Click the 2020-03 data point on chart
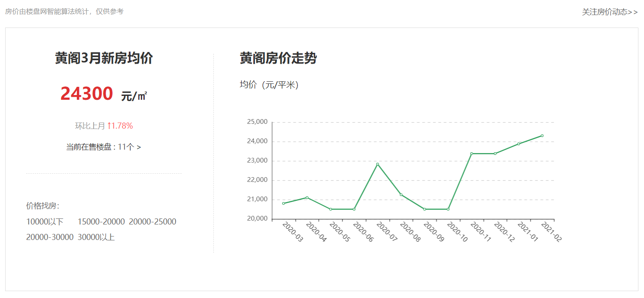 pos(283,203)
